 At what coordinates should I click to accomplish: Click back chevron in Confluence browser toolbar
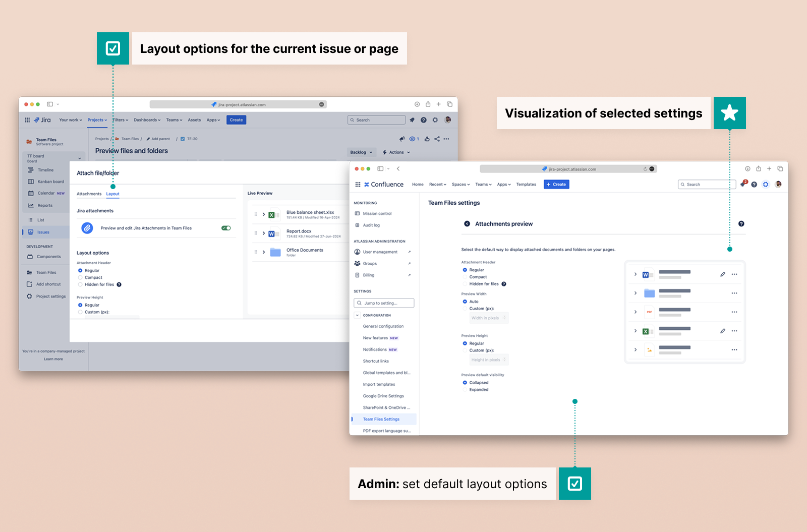(398, 169)
